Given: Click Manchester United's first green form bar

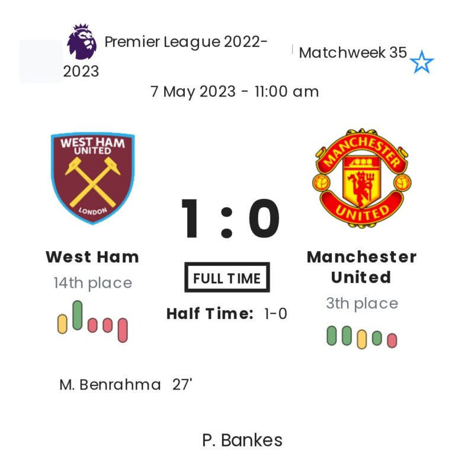Looking at the screenshot, I should (332, 336).
